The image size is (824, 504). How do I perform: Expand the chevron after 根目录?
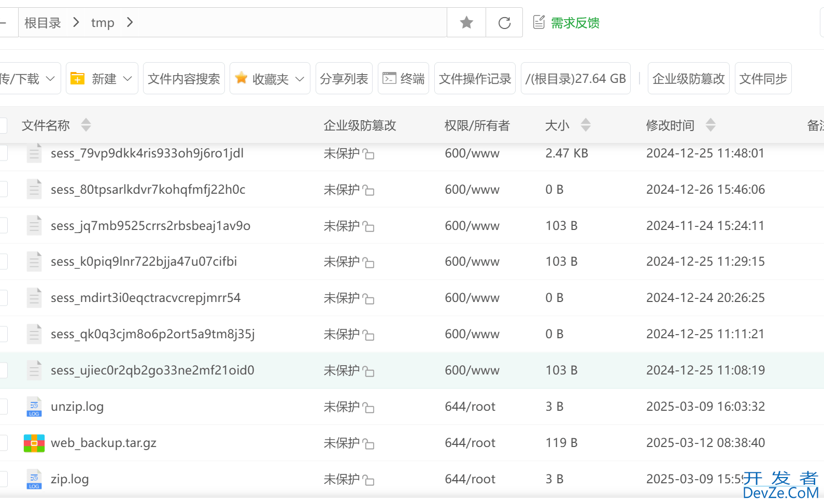[x=76, y=22]
